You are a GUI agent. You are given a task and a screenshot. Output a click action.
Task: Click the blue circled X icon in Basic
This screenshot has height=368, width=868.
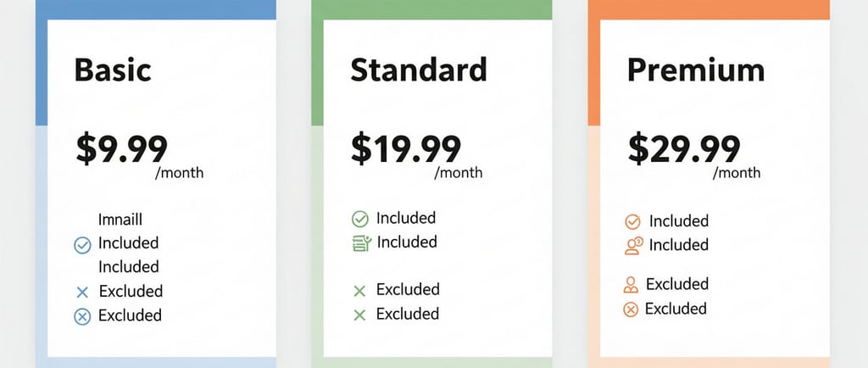[x=82, y=317]
